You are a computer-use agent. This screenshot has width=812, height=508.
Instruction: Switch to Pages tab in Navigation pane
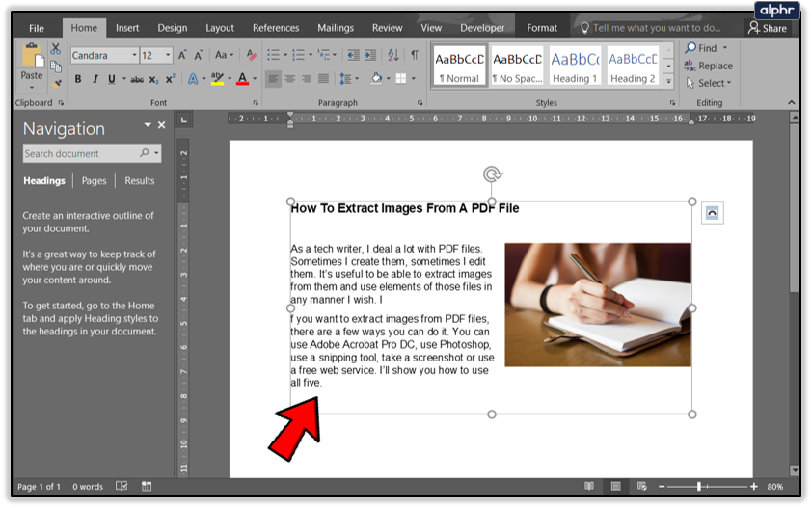94,180
